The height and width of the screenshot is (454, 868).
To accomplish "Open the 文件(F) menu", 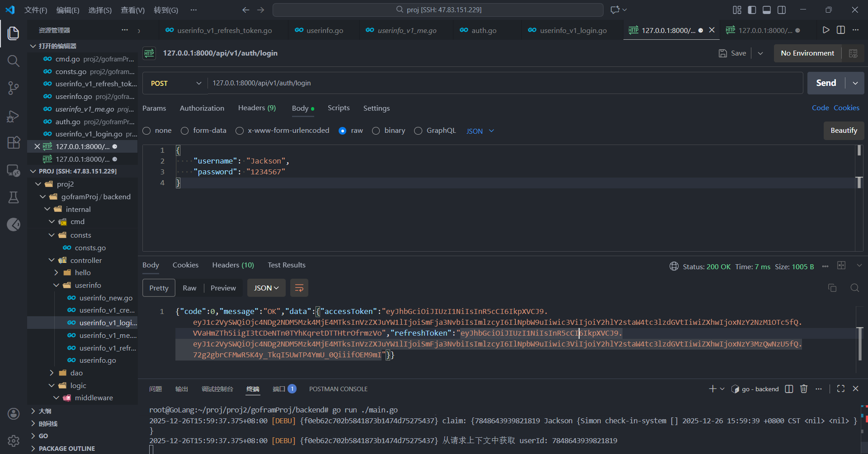I will pos(36,10).
